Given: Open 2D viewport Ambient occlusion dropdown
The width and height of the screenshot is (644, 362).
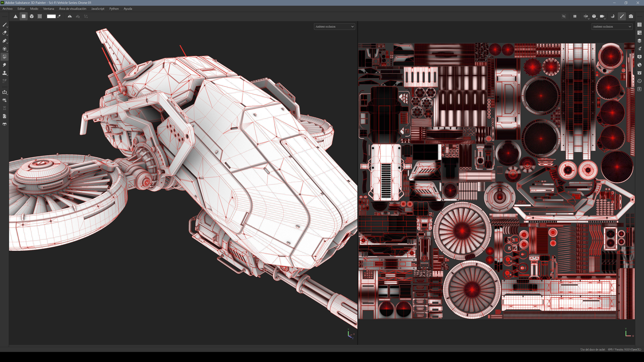Looking at the screenshot, I should tap(612, 26).
